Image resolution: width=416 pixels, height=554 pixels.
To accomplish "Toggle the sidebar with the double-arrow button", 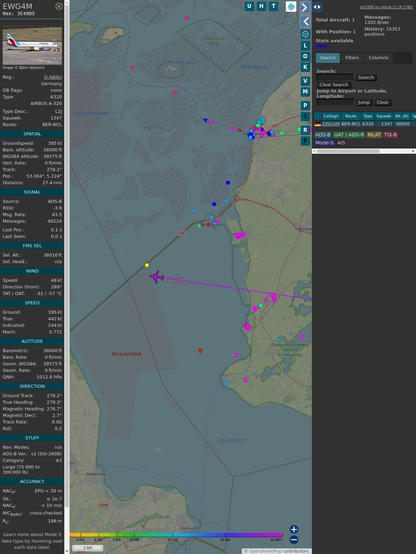I will (x=317, y=7).
